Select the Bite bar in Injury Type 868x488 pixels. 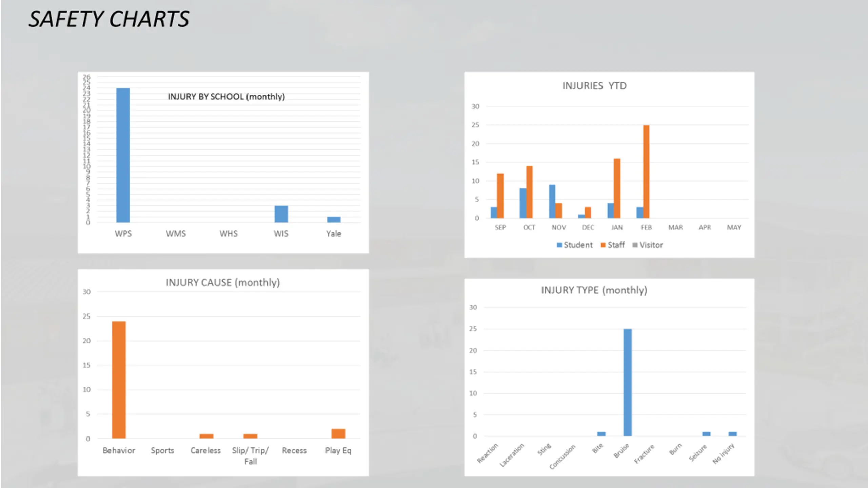click(601, 434)
